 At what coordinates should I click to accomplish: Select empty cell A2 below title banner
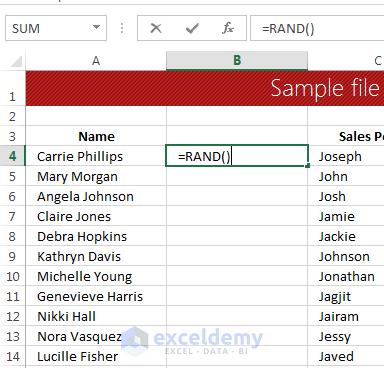coord(96,116)
